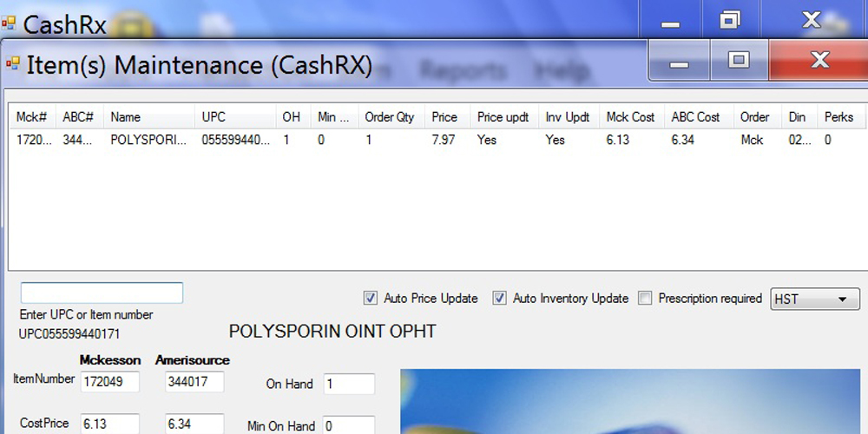868x434 pixels.
Task: Click the UPC055599440171 label
Action: coord(69,334)
